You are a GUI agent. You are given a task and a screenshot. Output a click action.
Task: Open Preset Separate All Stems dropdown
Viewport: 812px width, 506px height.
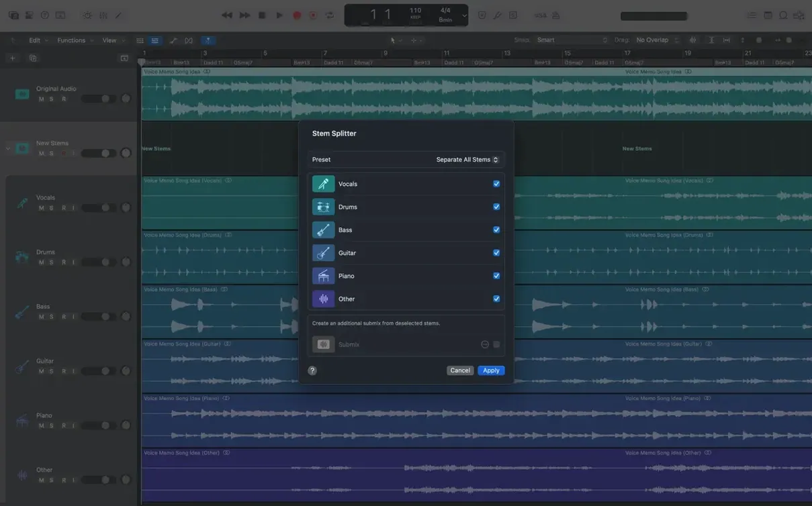[467, 160]
